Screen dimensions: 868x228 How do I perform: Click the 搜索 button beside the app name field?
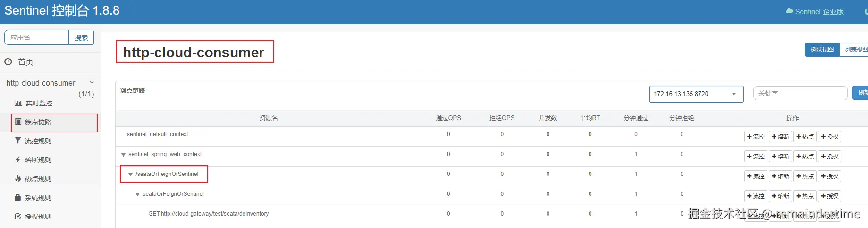tap(81, 38)
